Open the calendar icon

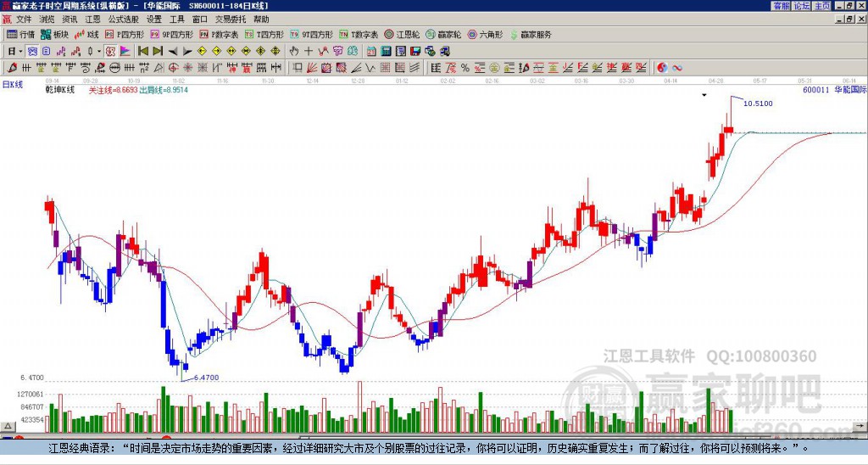(371, 52)
